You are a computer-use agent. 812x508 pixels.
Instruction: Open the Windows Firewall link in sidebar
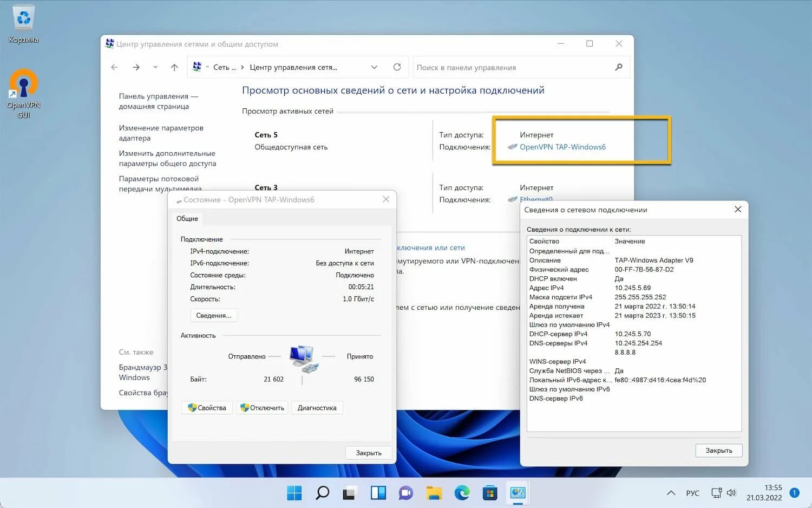click(x=143, y=372)
